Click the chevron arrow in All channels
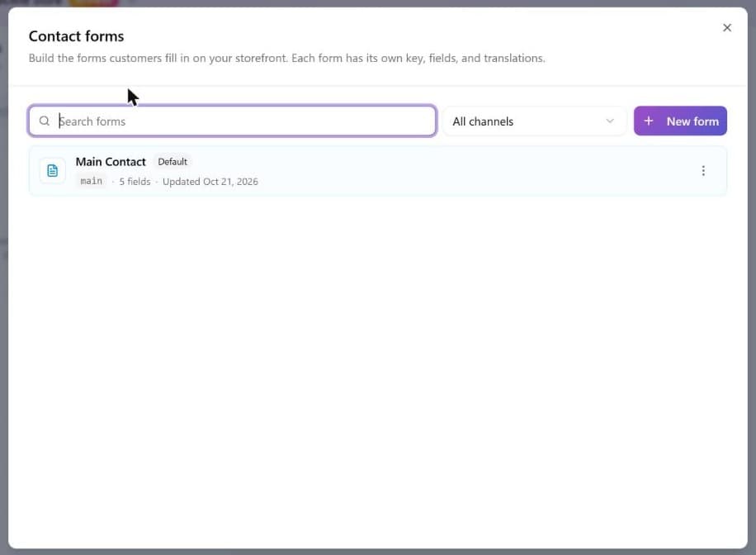This screenshot has width=756, height=555. (610, 121)
